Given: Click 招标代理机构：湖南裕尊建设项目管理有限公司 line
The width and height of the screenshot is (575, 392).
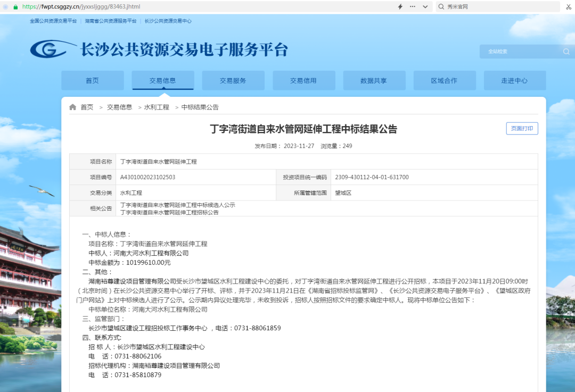Looking at the screenshot, I should [x=154, y=365].
